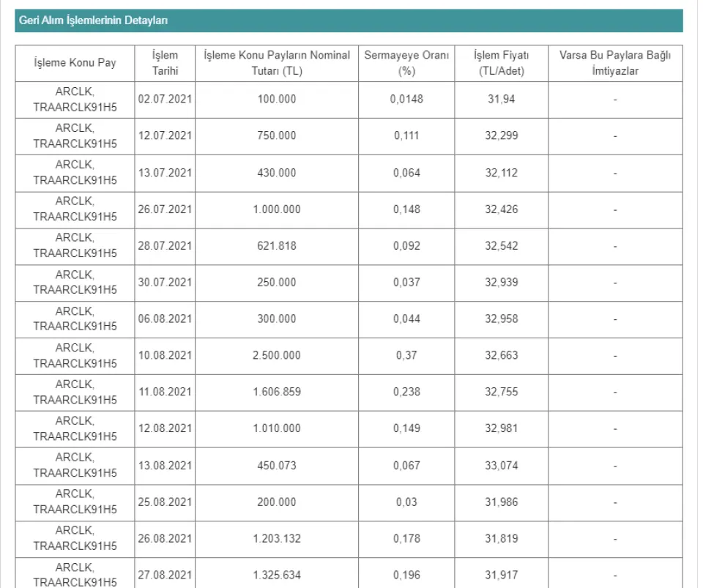703x588 pixels.
Task: Click the date 28.07.2021 in the table
Action: (x=165, y=246)
